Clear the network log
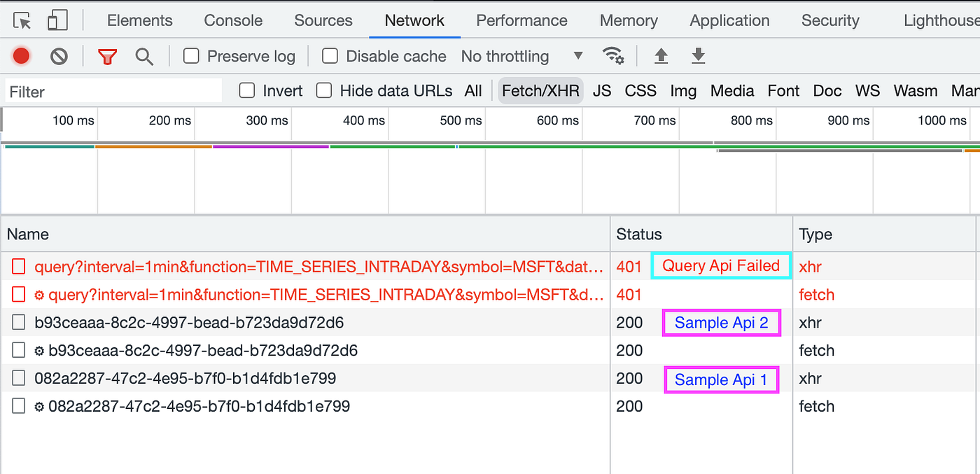 click(59, 56)
